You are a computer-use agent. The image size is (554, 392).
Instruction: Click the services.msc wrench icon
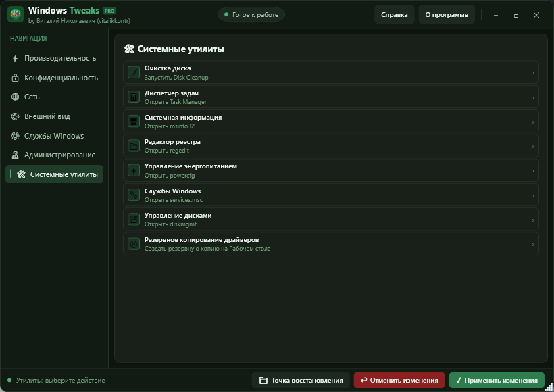point(134,195)
